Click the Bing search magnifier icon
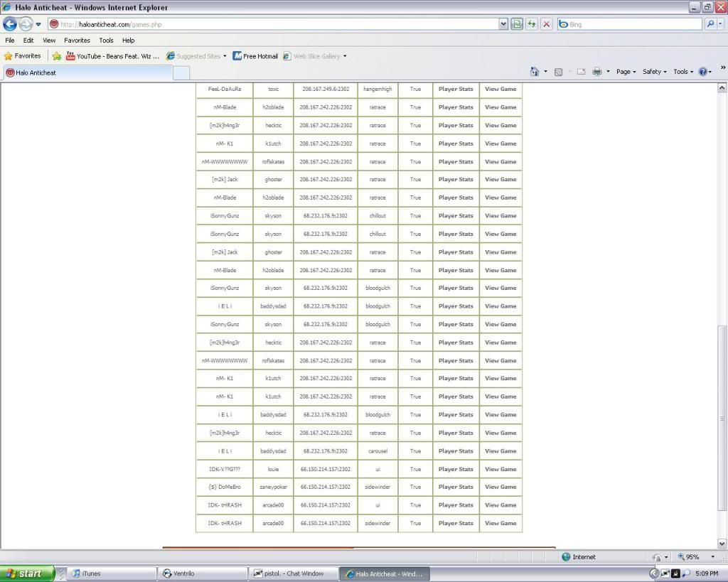The height and width of the screenshot is (582, 728). click(x=710, y=24)
